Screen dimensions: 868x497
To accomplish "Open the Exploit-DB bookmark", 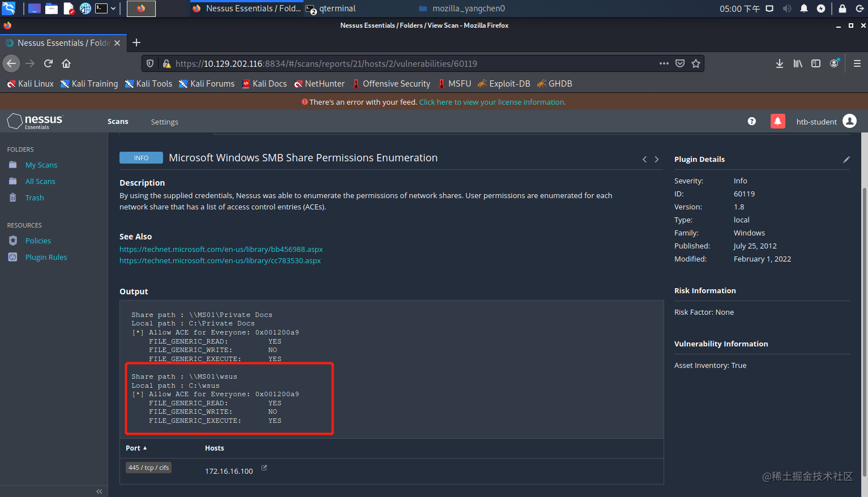I will [504, 84].
